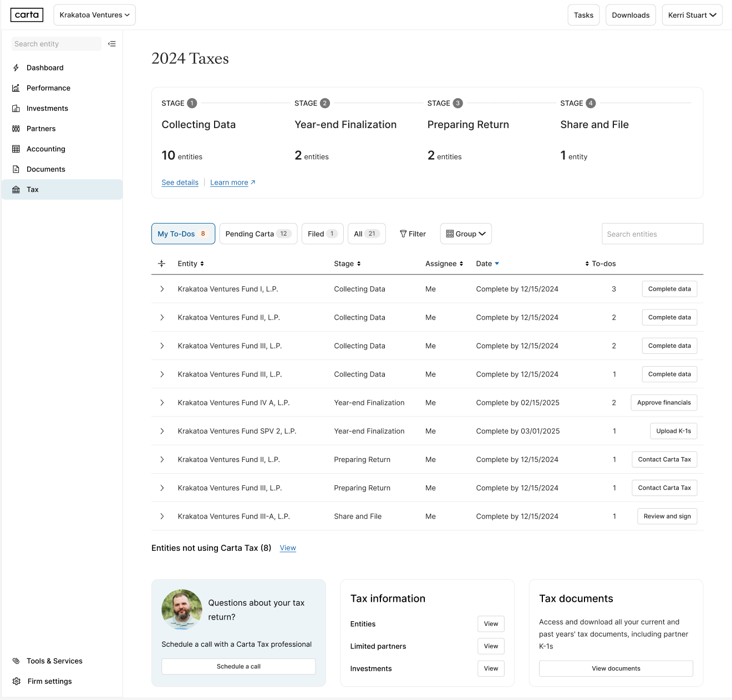Click the Tax icon in the sidebar
Image resolution: width=732 pixels, height=700 pixels.
[17, 189]
